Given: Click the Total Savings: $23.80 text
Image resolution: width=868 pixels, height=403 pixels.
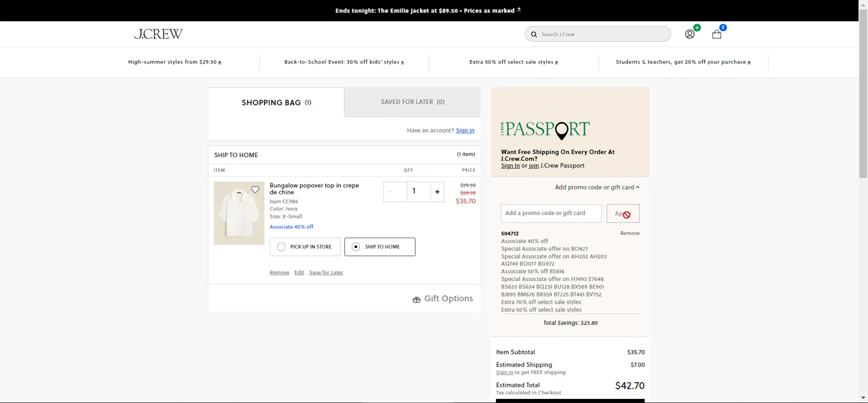Looking at the screenshot, I should click(x=570, y=323).
